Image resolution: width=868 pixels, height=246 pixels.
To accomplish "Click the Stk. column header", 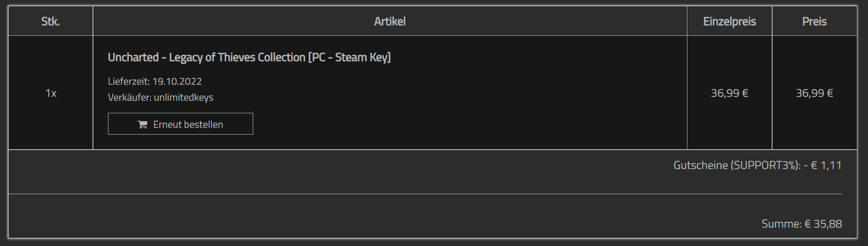I will [x=50, y=21].
